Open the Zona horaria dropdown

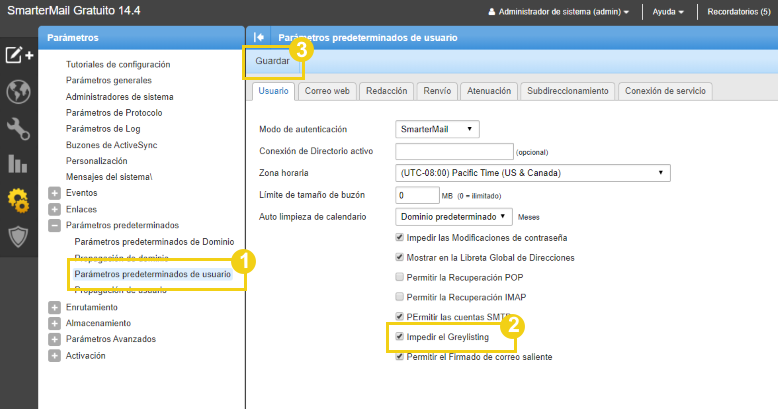[532, 173]
